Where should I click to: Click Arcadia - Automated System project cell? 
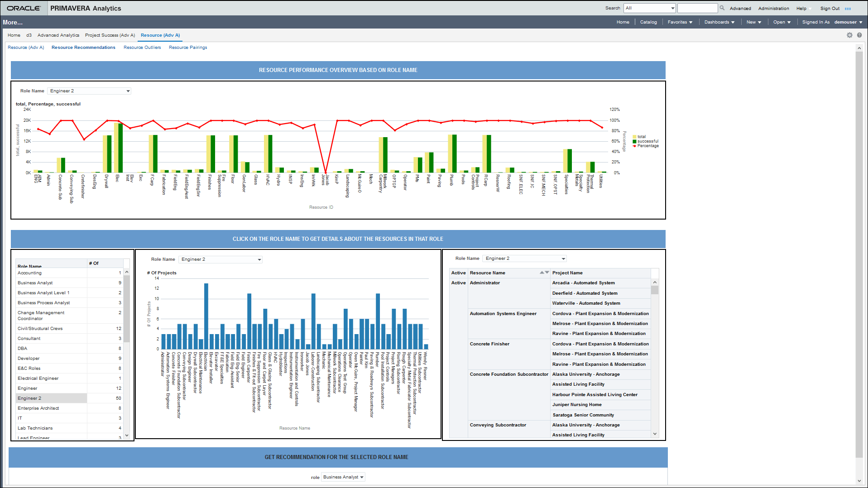[600, 283]
